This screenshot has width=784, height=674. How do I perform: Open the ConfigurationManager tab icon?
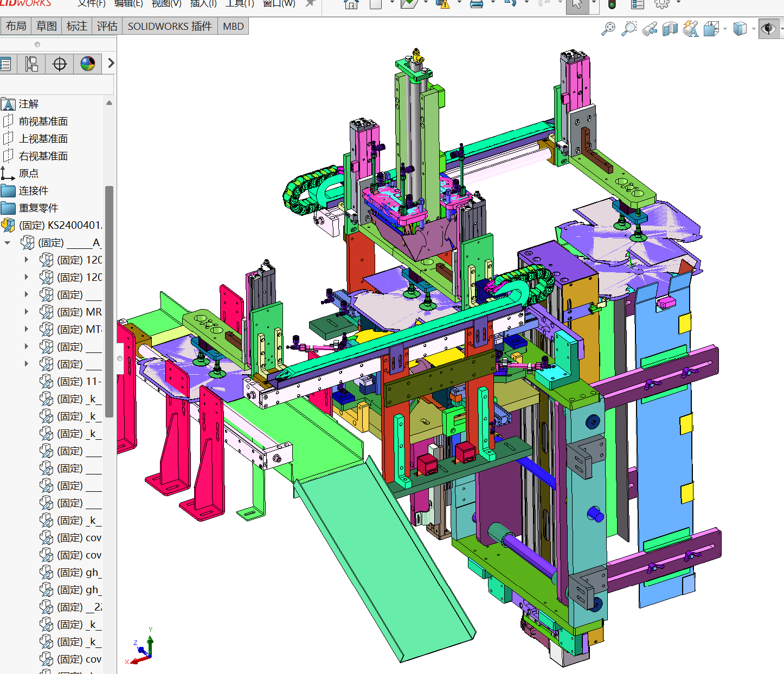pos(31,64)
